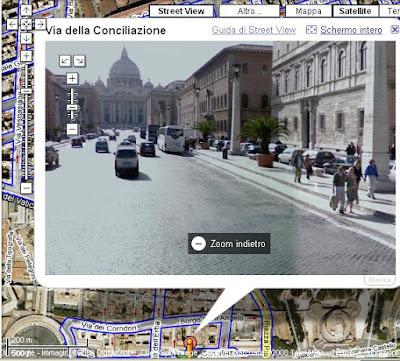Switch to Satellite view
The image size is (400, 361).
pos(355,11)
